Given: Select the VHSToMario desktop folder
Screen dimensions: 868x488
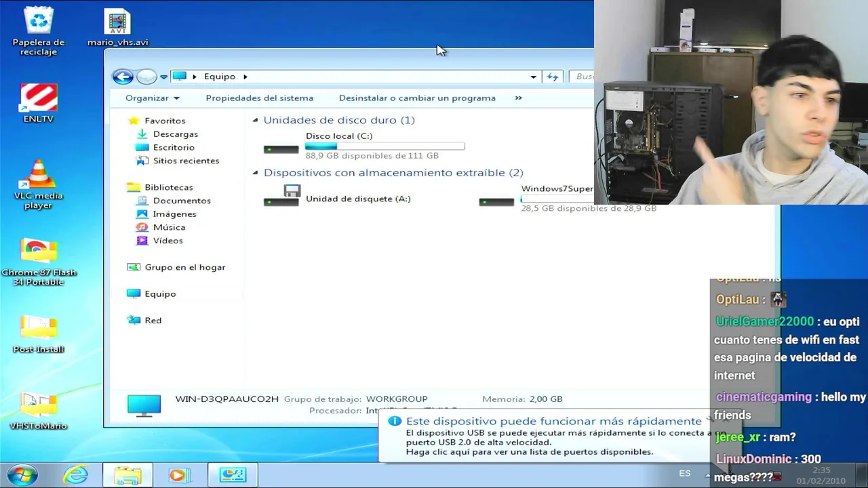Looking at the screenshot, I should click(x=39, y=411).
